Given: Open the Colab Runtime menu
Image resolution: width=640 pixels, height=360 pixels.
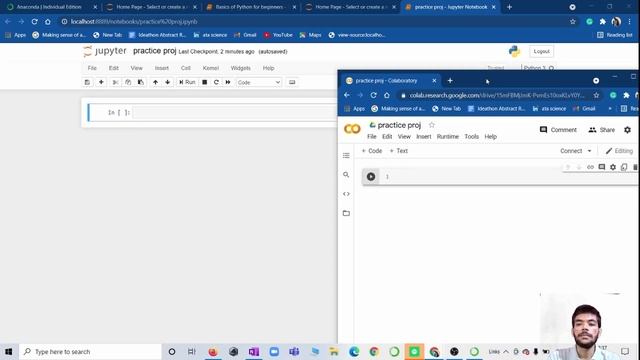Looking at the screenshot, I should tap(448, 136).
